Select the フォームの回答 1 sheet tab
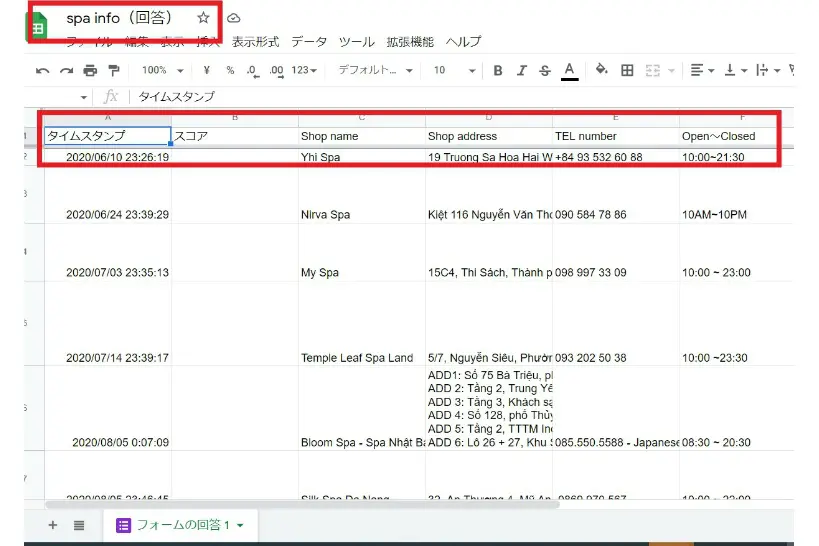 [180, 525]
